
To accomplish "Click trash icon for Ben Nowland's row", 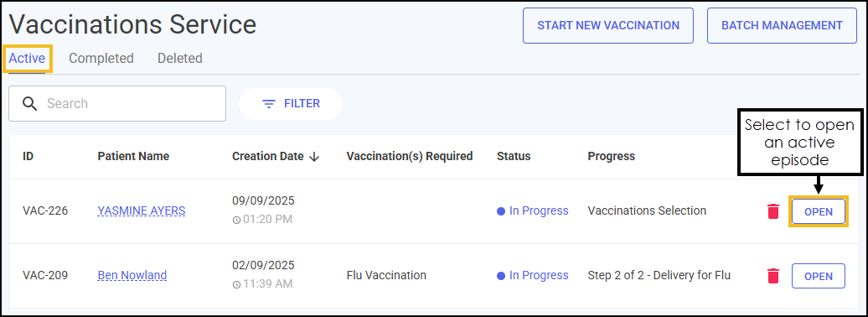I will [x=773, y=275].
